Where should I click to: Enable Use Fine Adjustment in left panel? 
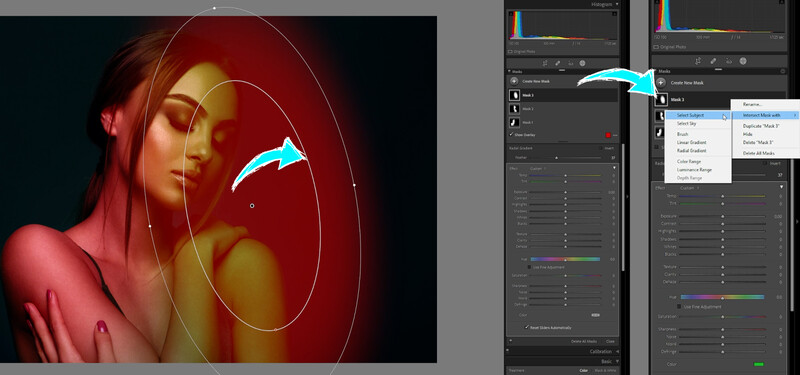click(529, 267)
